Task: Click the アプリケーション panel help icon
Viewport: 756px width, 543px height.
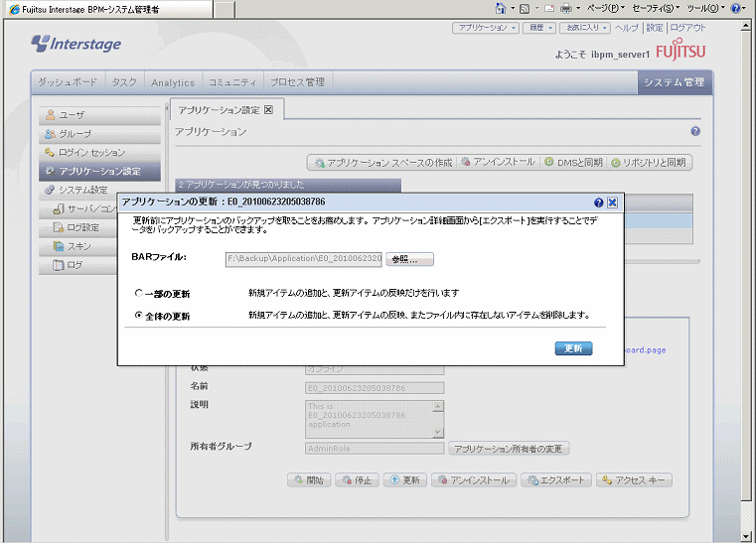Action: click(695, 132)
